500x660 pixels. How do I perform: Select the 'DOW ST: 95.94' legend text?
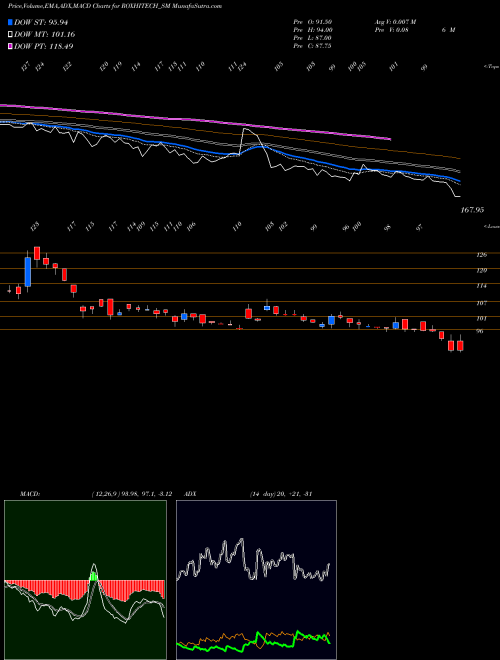[x=41, y=22]
